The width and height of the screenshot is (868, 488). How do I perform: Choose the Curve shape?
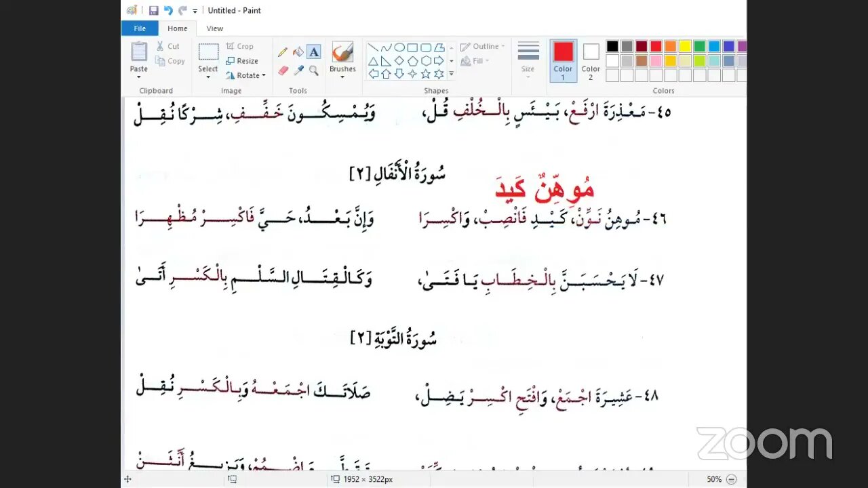click(x=386, y=47)
